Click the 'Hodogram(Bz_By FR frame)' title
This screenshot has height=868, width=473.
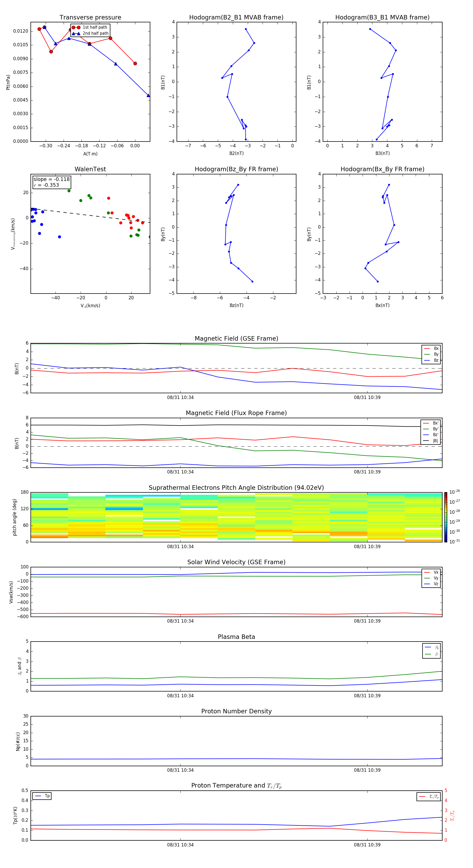[x=236, y=169]
